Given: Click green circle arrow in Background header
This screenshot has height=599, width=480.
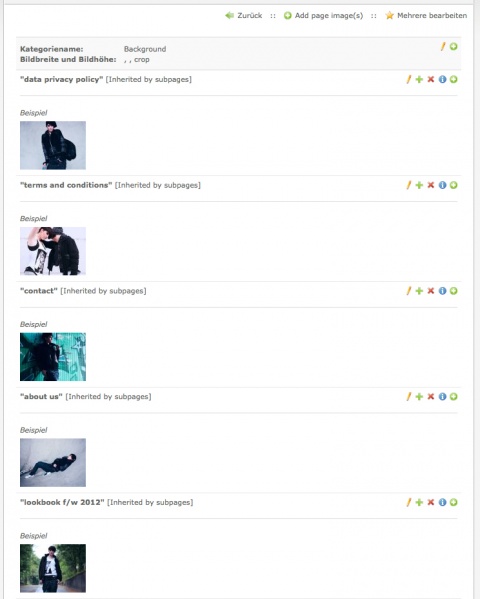Looking at the screenshot, I should [x=454, y=47].
